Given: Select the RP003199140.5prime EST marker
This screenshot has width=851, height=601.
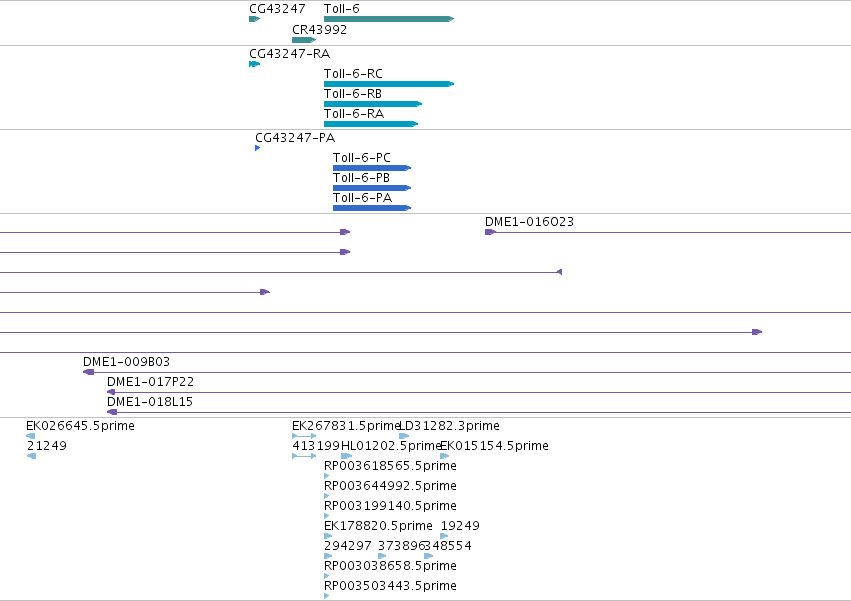Looking at the screenshot, I should [326, 516].
